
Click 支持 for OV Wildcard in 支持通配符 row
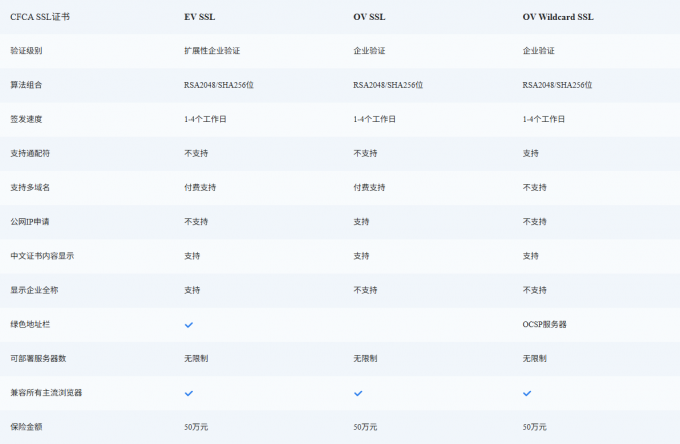click(530, 153)
